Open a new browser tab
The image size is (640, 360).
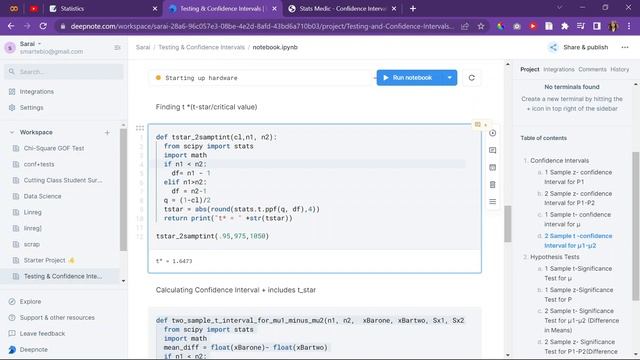pyautogui.click(x=413, y=9)
